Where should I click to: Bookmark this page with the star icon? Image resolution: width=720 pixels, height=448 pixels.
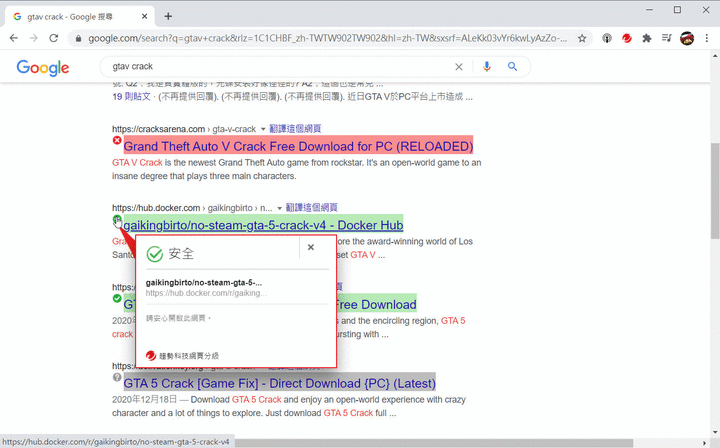[582, 39]
